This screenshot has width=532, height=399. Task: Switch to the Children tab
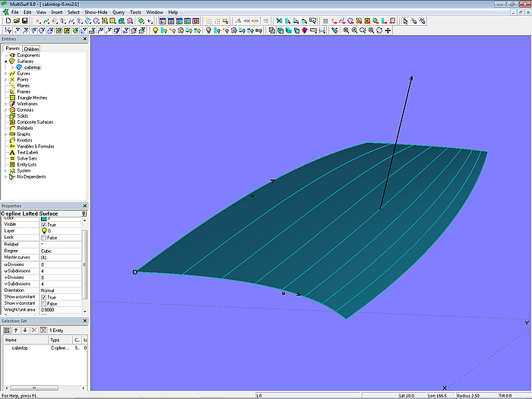pyautogui.click(x=31, y=49)
